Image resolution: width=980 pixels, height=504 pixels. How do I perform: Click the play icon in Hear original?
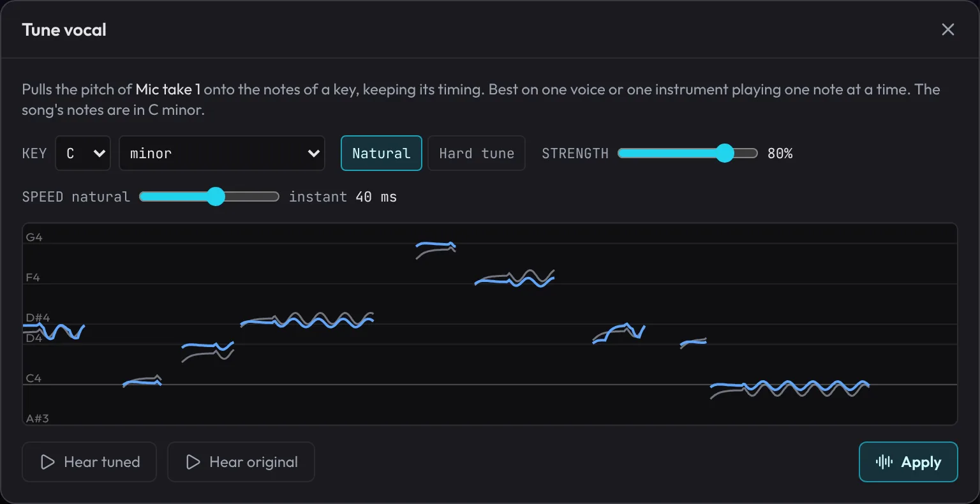click(193, 462)
